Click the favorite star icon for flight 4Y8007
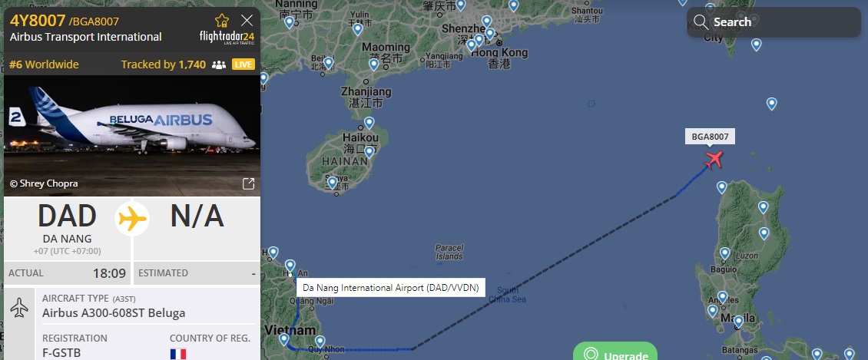 [222, 21]
